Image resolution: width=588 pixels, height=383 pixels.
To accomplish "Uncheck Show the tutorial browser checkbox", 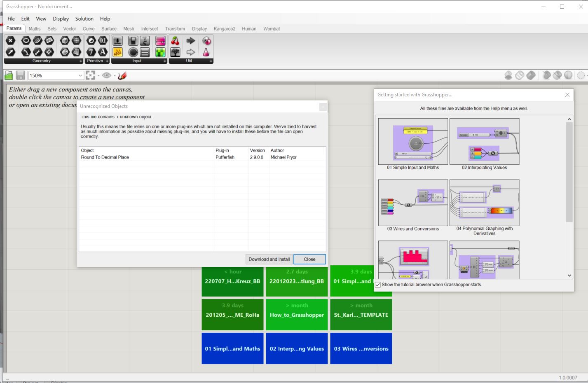I will (378, 285).
